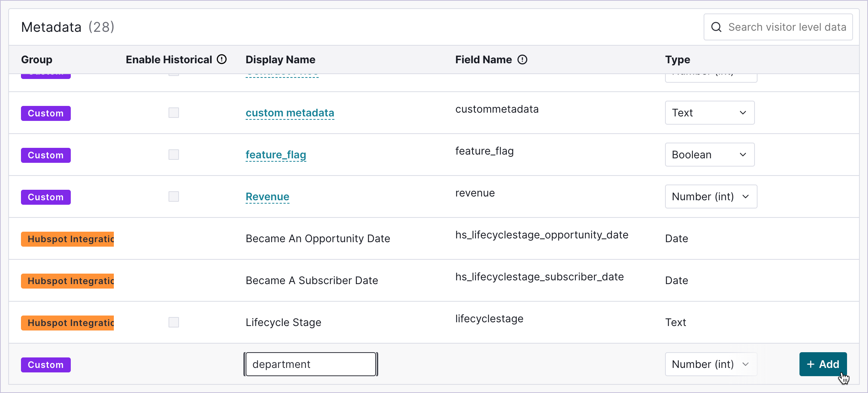Click info icon beside Field Name
Screen dimensions: 868x393
pyautogui.click(x=522, y=60)
